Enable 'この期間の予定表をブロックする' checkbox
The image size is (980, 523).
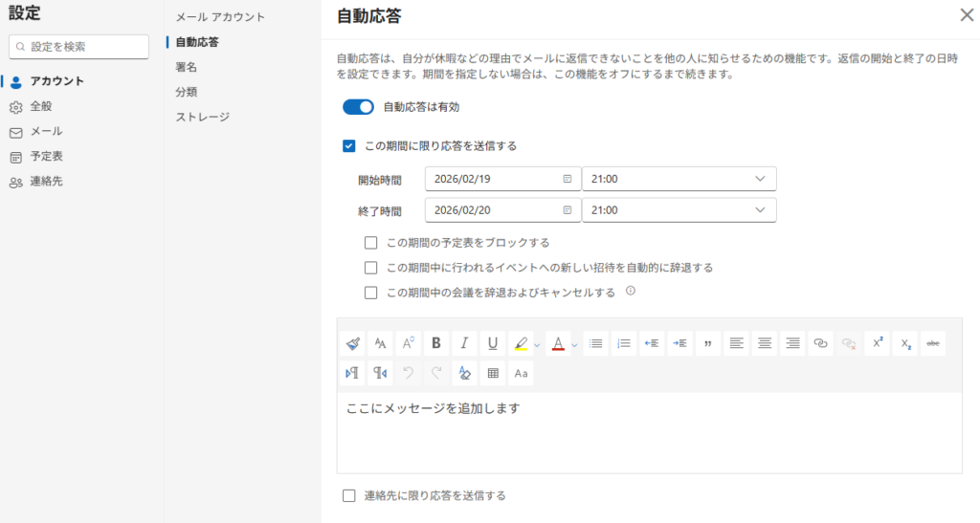tap(371, 243)
